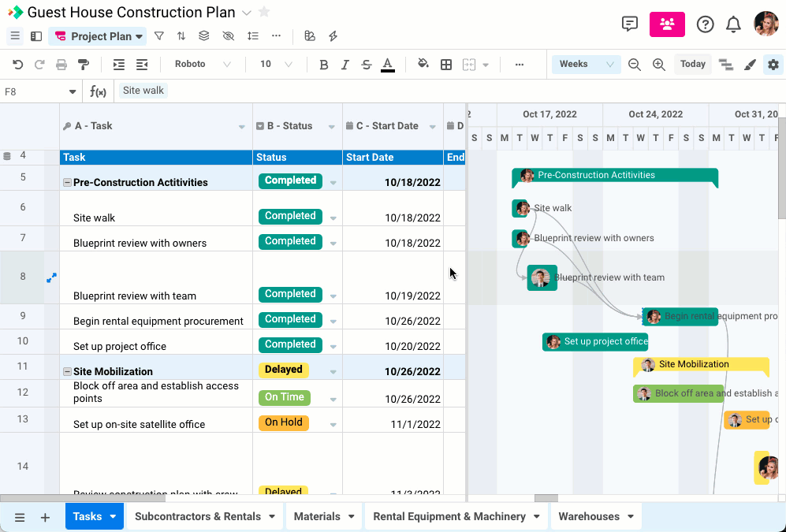Open the automation lightning bolt icon
This screenshot has height=532, width=786.
pos(332,35)
